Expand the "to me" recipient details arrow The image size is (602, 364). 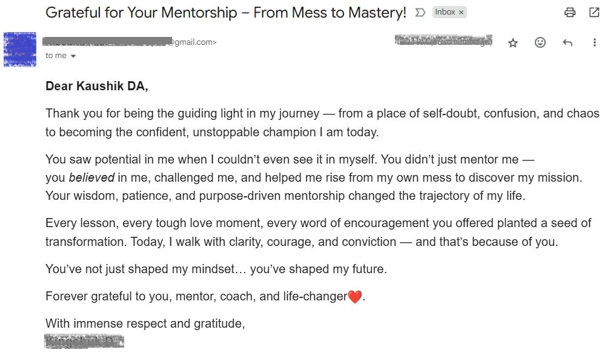(x=74, y=56)
